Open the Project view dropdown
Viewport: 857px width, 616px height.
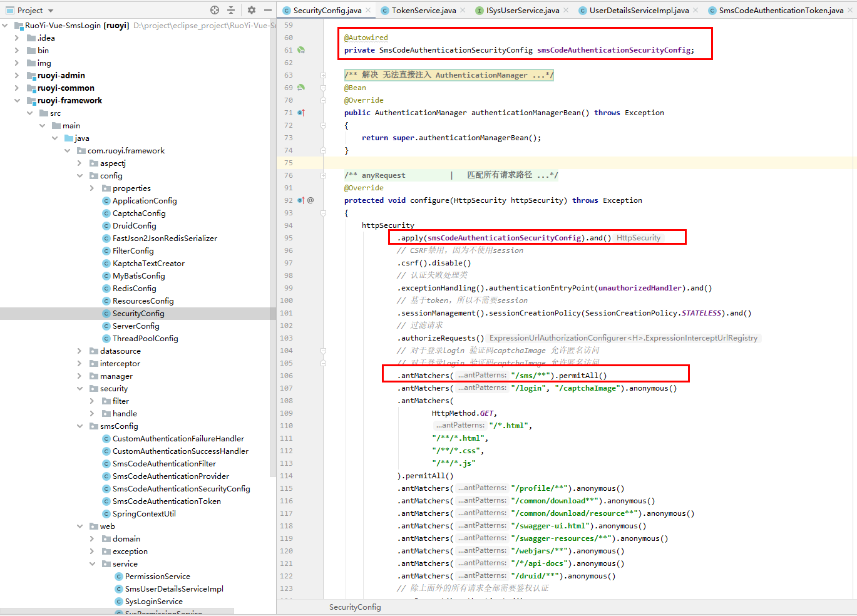[x=51, y=11]
